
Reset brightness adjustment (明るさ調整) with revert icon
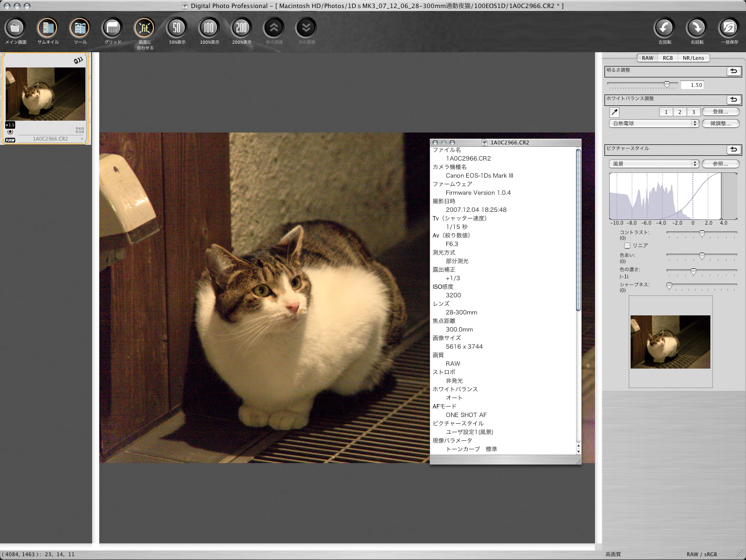[x=734, y=71]
